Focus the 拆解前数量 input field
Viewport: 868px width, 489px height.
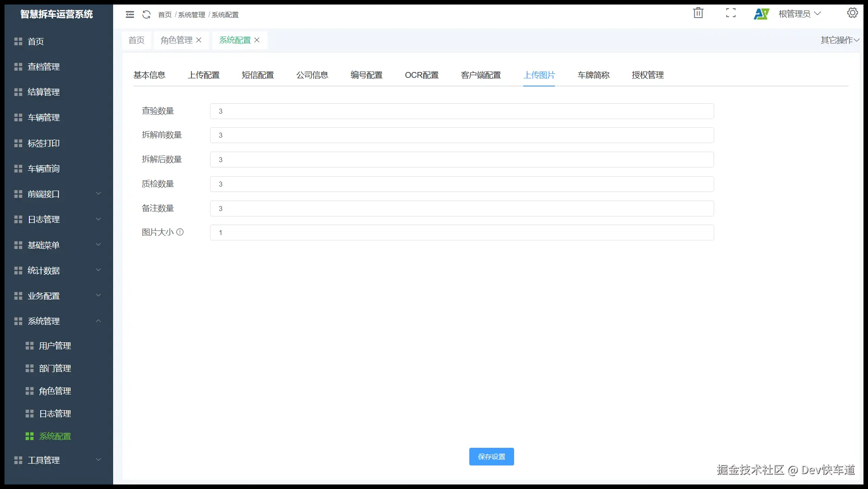[x=462, y=135]
